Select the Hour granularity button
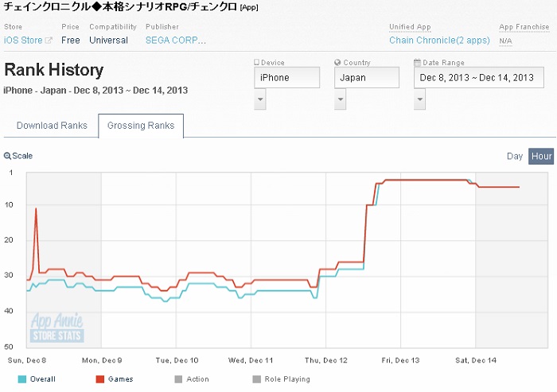Image resolution: width=557 pixels, height=392 pixels. pyautogui.click(x=541, y=156)
